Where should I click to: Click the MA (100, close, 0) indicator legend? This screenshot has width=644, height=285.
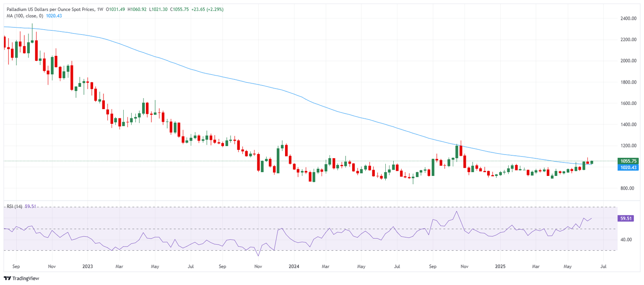[25, 16]
